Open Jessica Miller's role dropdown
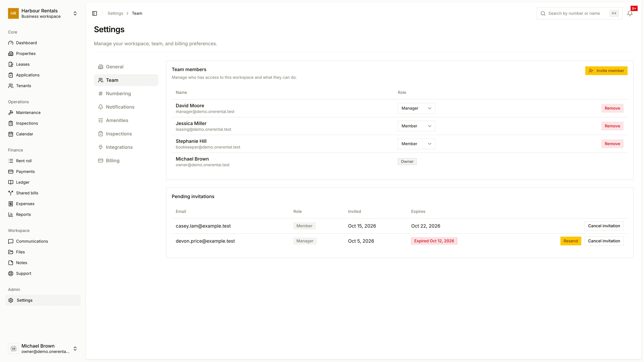This screenshot has height=362, width=644. (x=416, y=126)
